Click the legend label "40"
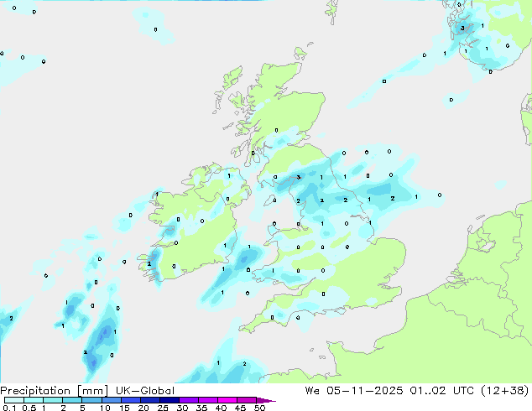This screenshot has height=411, width=532. coord(222,408)
